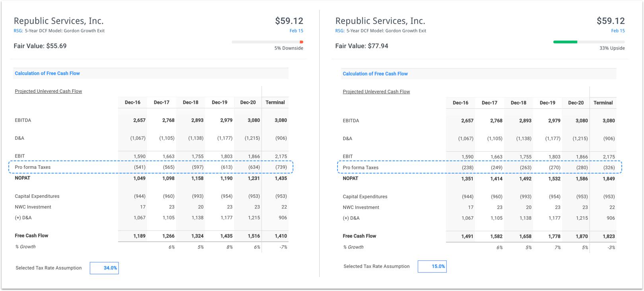Click the 33% Upside label

coord(612,48)
